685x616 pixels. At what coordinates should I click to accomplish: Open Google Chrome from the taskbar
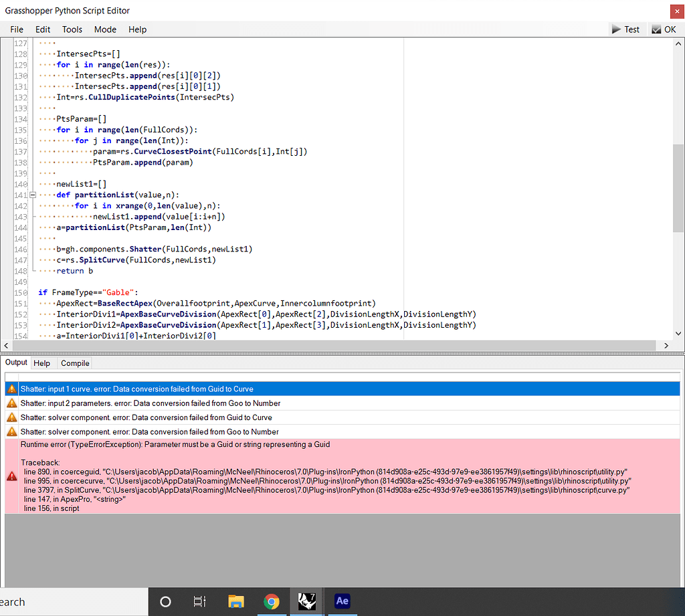coord(271,601)
